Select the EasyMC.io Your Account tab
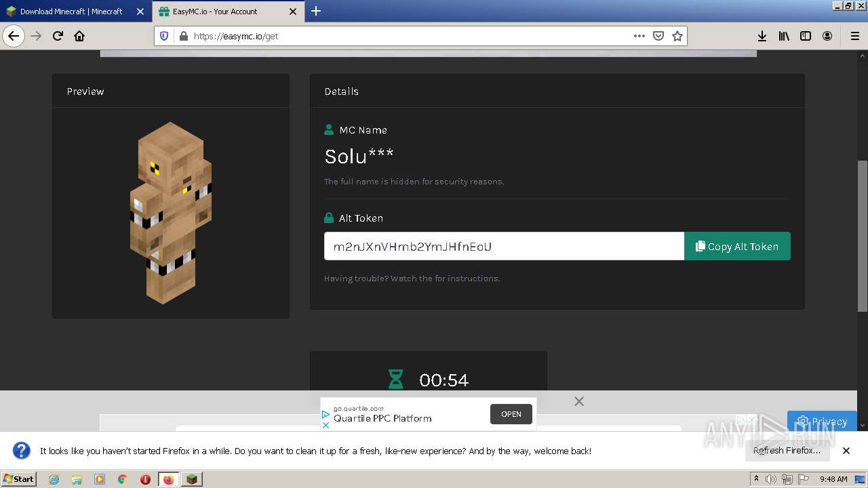 228,12
